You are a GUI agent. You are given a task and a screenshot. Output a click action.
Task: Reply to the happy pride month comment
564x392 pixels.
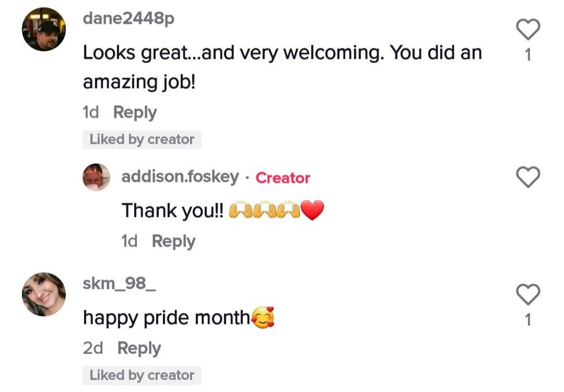click(x=139, y=348)
